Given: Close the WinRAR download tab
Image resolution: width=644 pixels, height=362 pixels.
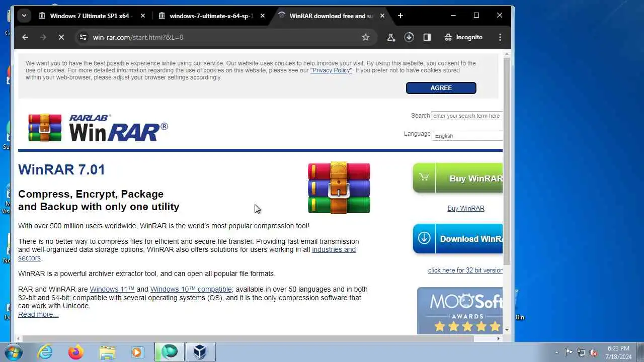Looking at the screenshot, I should point(382,16).
